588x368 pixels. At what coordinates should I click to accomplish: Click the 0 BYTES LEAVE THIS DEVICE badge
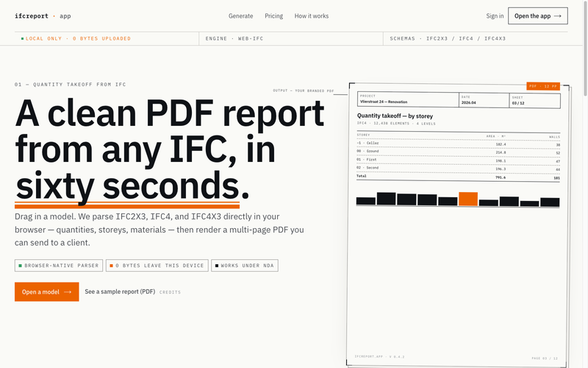pyautogui.click(x=157, y=266)
